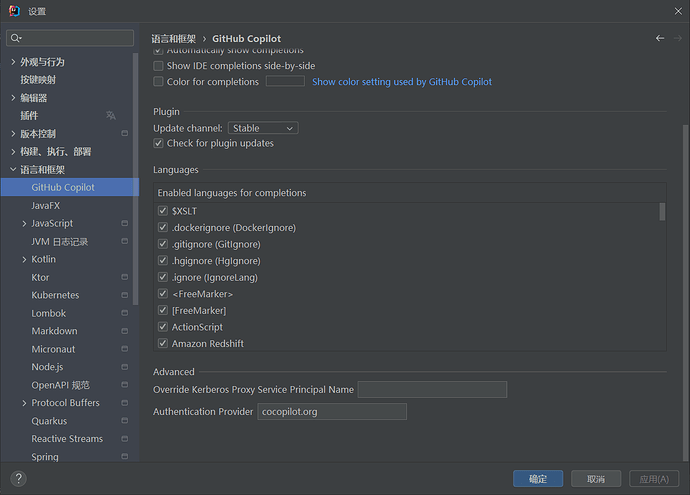Image resolution: width=690 pixels, height=495 pixels.
Task: Click the project-level icon beside Ktor
Action: (x=125, y=277)
